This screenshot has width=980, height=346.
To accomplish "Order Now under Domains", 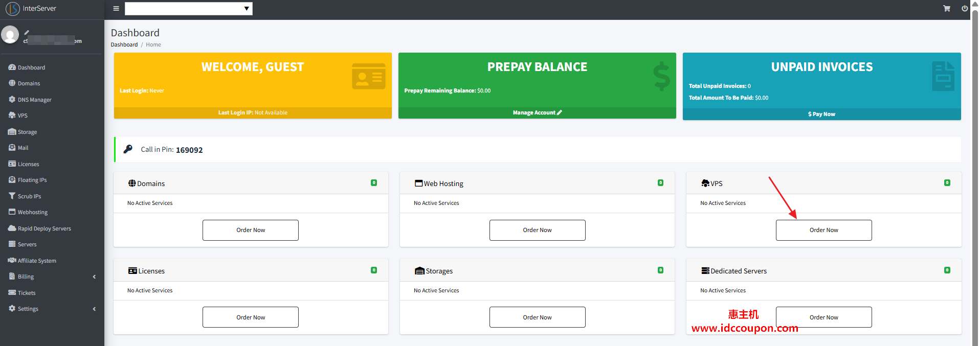I will (x=251, y=230).
